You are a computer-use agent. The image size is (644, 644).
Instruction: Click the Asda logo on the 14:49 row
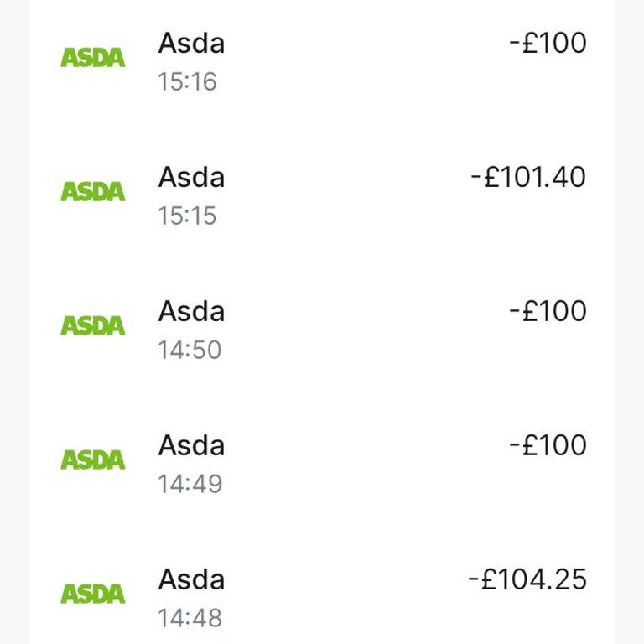coord(92,460)
